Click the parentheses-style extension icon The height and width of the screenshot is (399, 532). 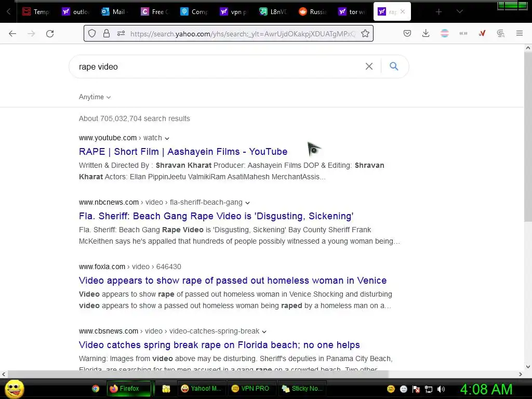[463, 33]
